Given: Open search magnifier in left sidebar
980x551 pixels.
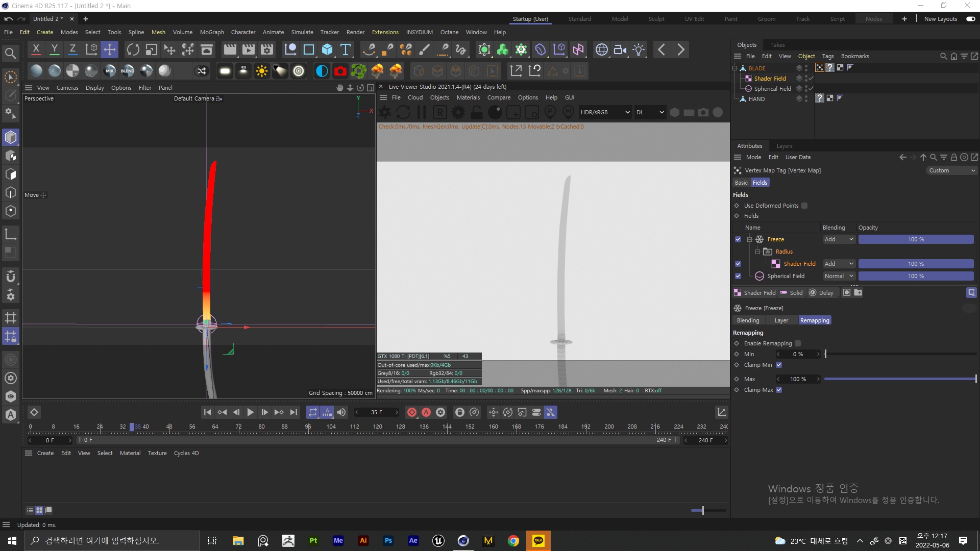Looking at the screenshot, I should coord(10,53).
